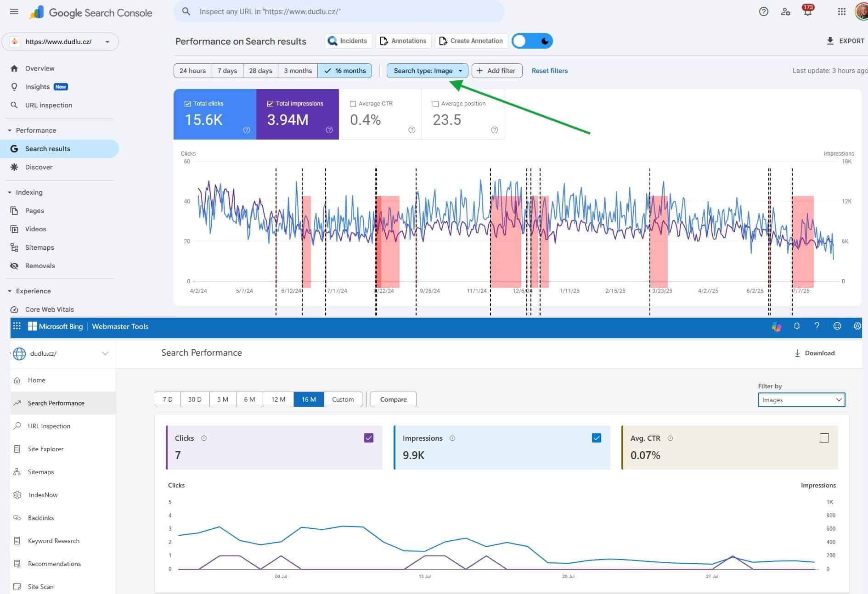Click the URL inspection search field

tap(339, 11)
